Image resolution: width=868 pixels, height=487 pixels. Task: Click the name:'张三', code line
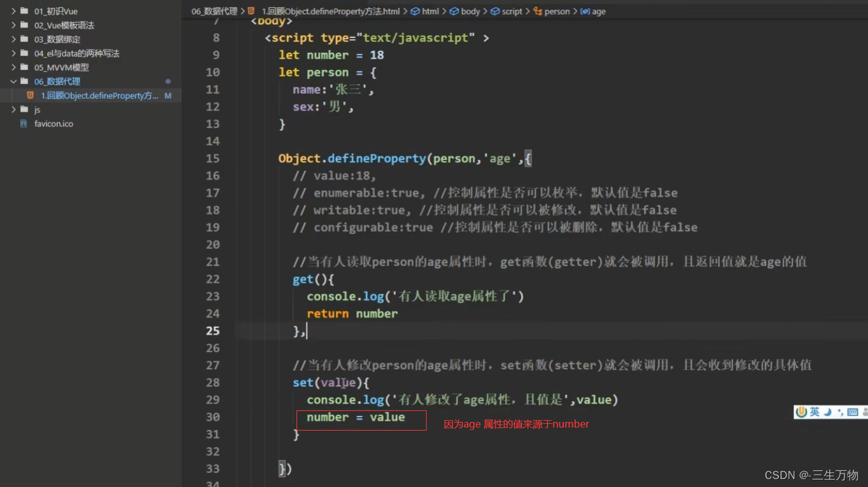click(333, 90)
